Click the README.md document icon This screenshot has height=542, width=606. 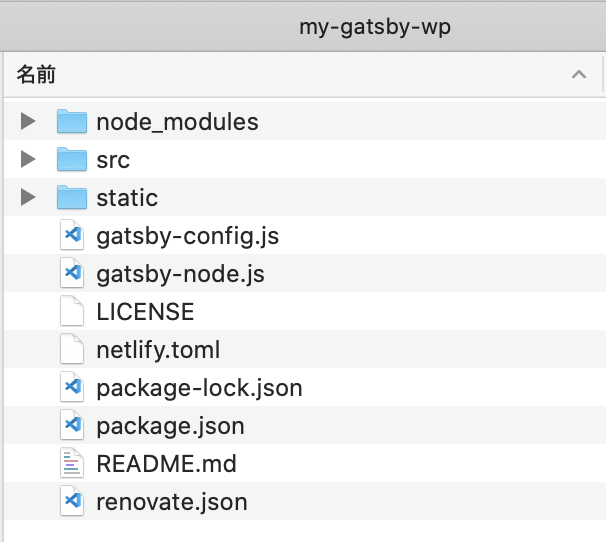click(x=72, y=464)
